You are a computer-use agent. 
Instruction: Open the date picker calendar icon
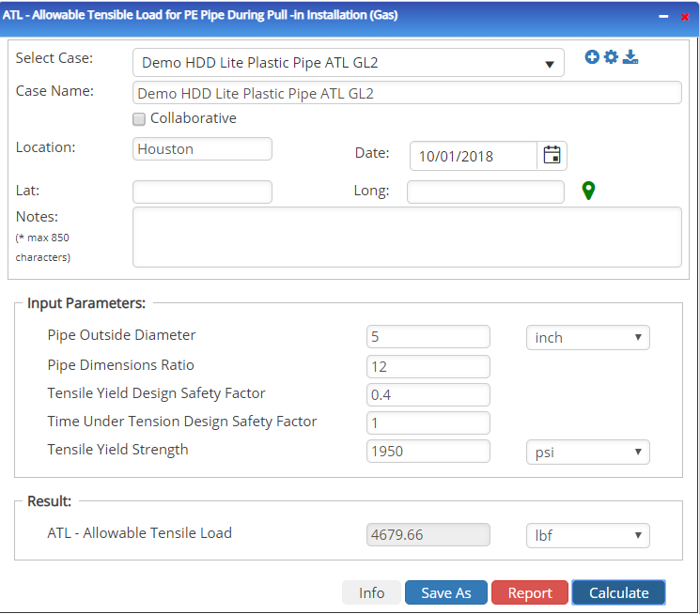click(552, 156)
